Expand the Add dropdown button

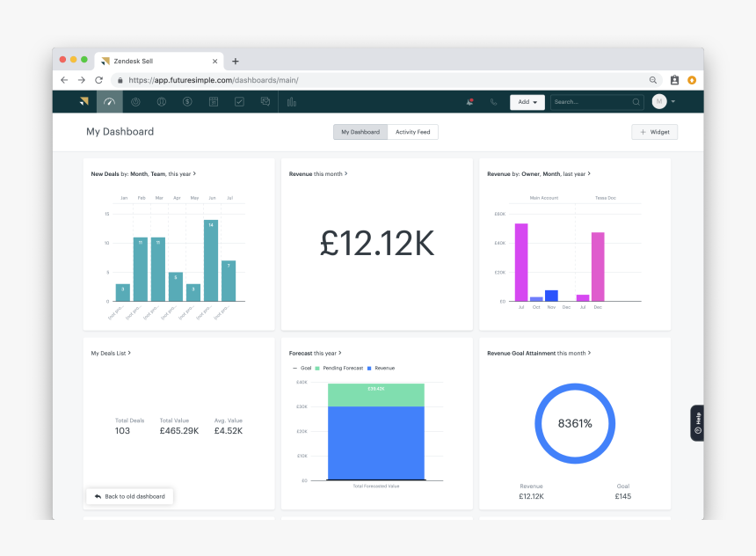pyautogui.click(x=527, y=102)
